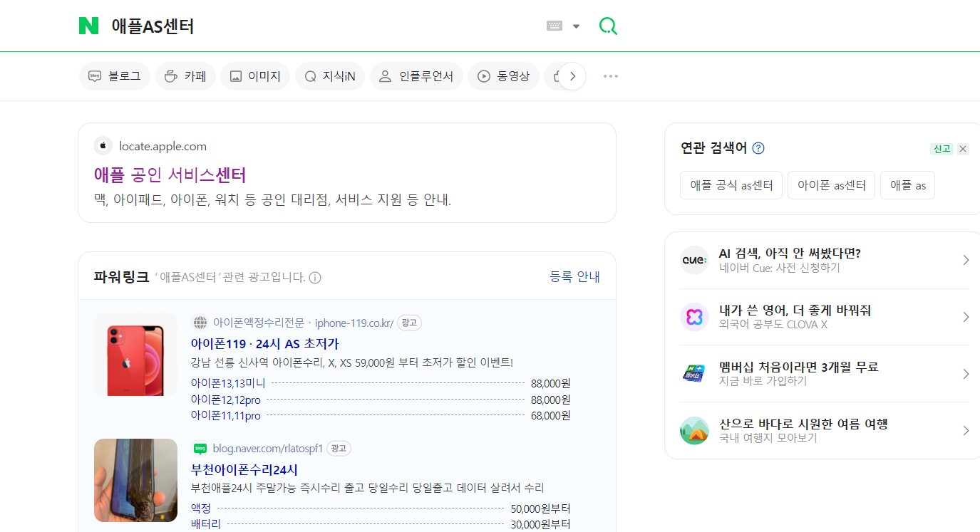The width and height of the screenshot is (980, 532).
Task: Open the three-dots more options menu
Action: [611, 76]
